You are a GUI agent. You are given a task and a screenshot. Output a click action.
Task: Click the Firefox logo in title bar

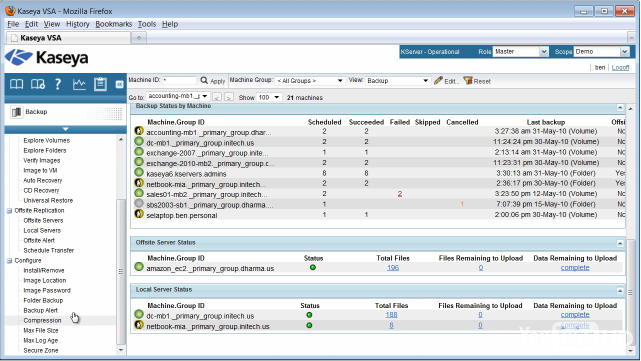click(10, 11)
